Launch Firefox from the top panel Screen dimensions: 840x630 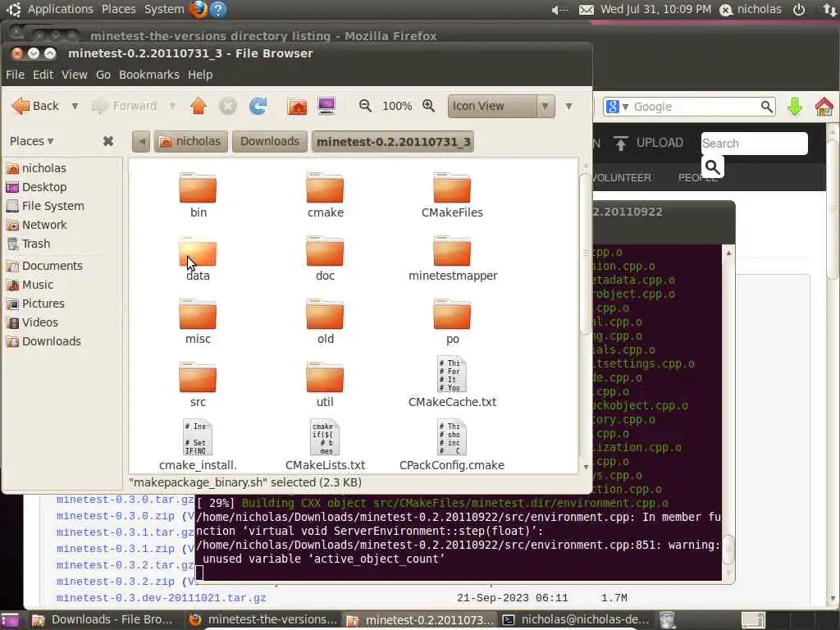[x=198, y=10]
